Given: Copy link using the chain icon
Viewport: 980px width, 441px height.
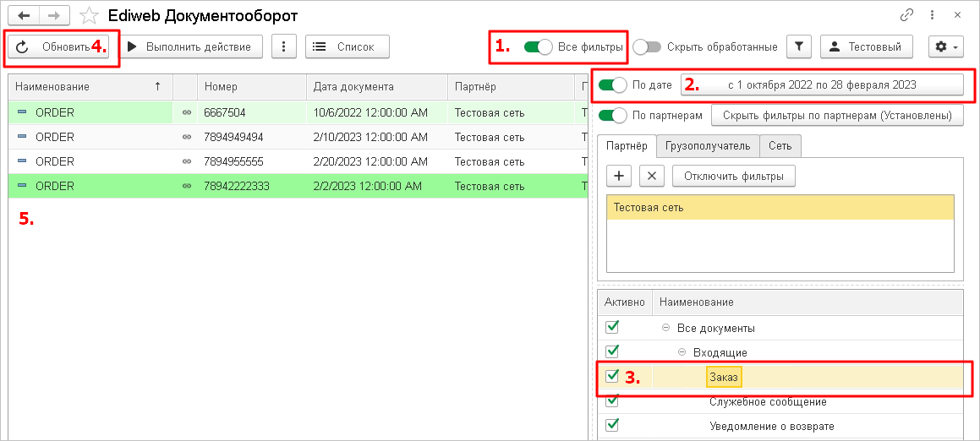Looking at the screenshot, I should pyautogui.click(x=906, y=15).
